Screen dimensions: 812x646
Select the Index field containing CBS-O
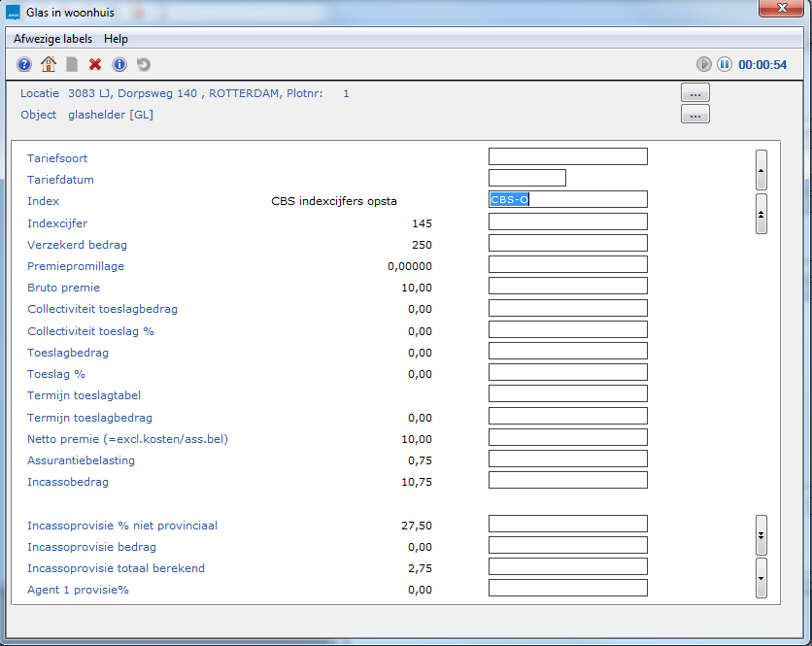click(x=567, y=200)
